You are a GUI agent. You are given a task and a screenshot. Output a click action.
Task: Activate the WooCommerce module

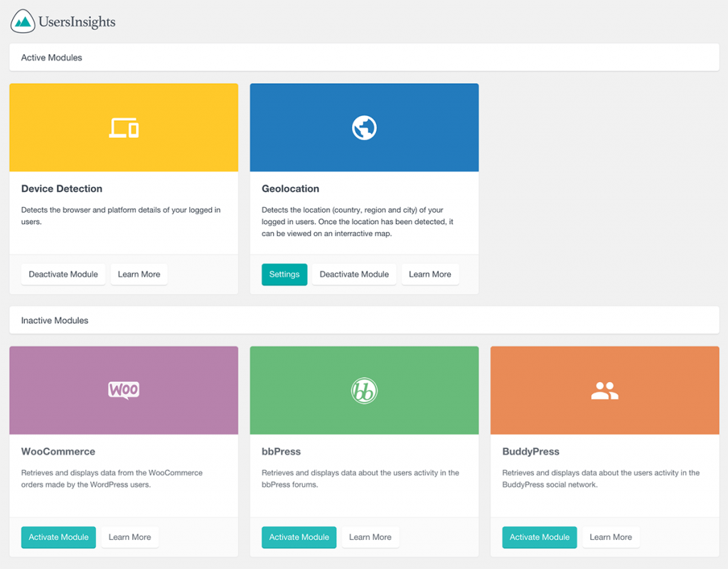point(58,537)
